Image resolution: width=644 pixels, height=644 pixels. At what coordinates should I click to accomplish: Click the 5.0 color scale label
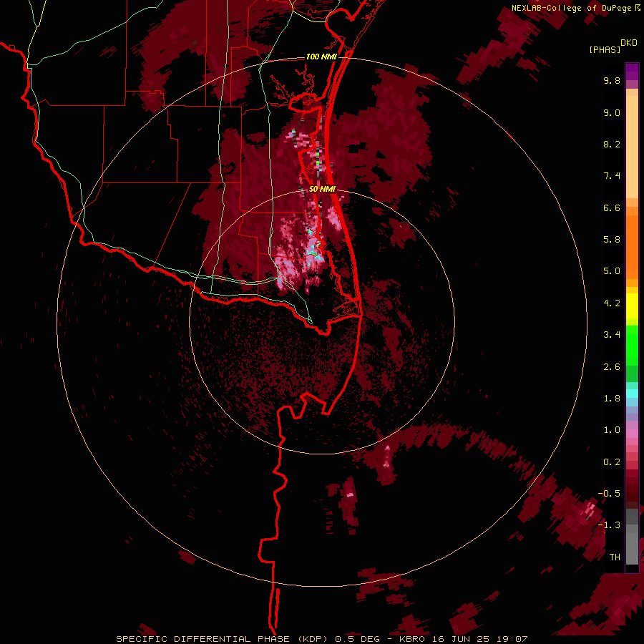[612, 271]
